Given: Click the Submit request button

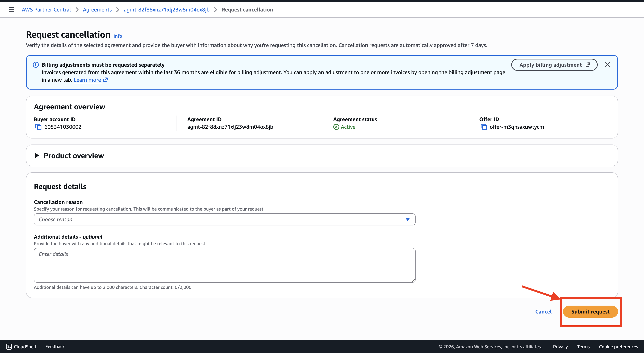Looking at the screenshot, I should click(x=590, y=312).
